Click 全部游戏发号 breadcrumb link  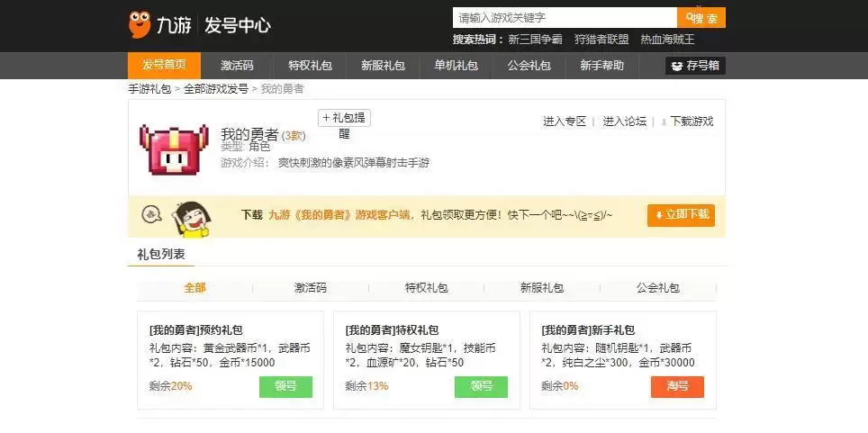click(216, 88)
